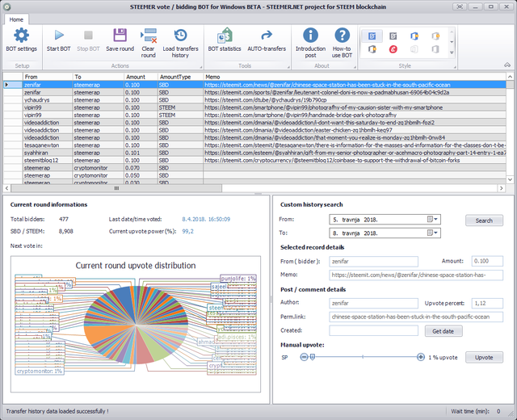
Task: Click the Upvote percent field
Action: tap(487, 304)
